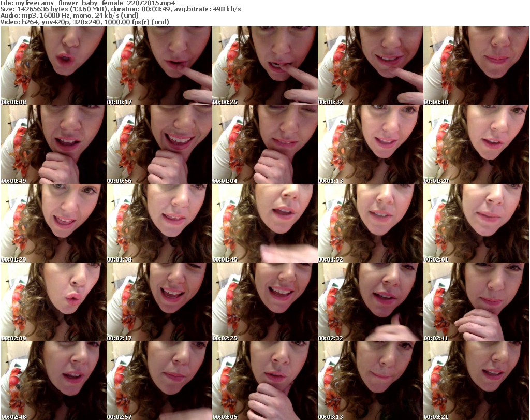Click the 'File:' name line in the header
Screen dimensions: 530x420
pos(87,3)
